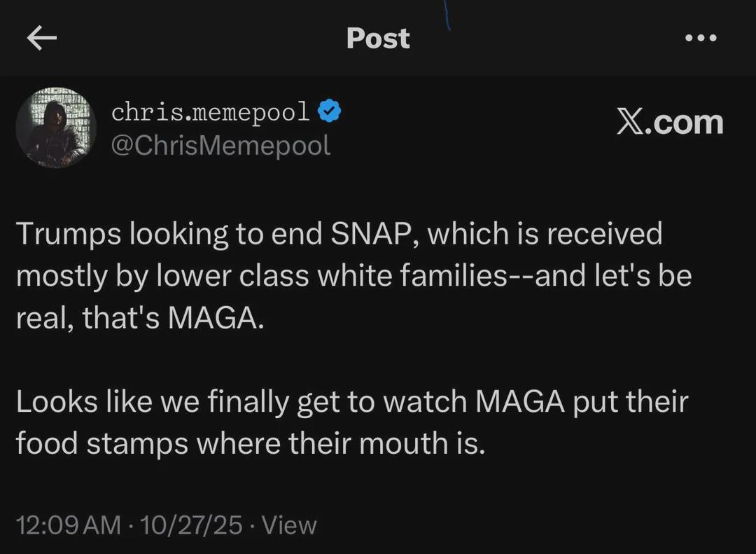Click the 12:09 AM timestamp

tap(68, 525)
